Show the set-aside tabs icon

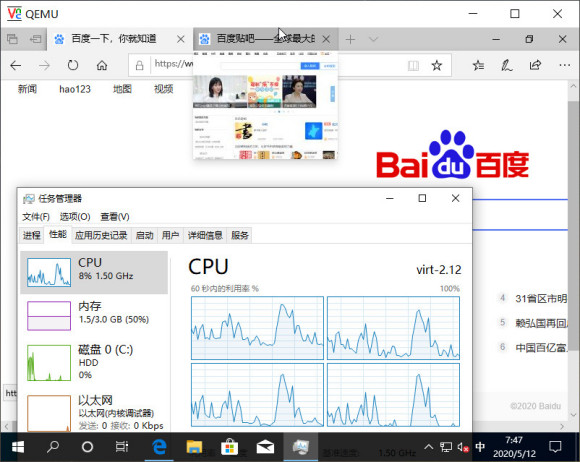click(12, 39)
